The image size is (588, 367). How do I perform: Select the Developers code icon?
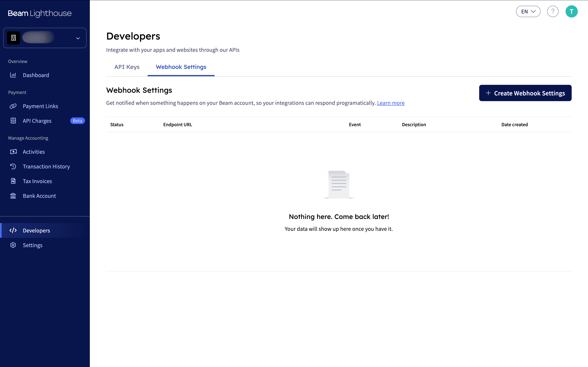[13, 230]
